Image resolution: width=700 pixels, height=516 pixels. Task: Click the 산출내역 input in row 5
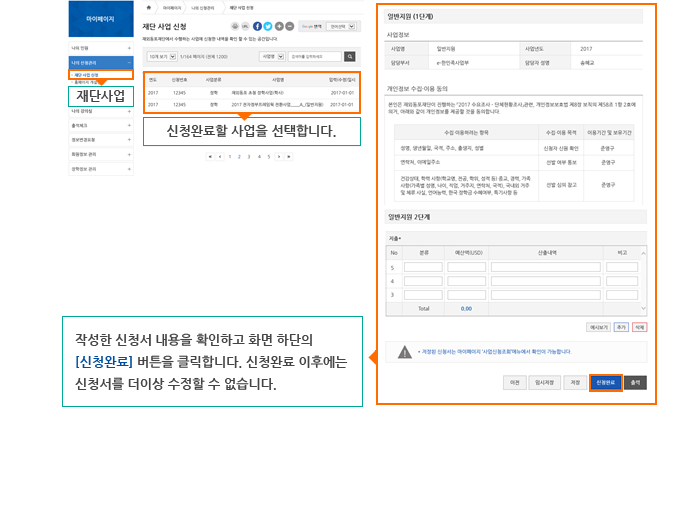[x=546, y=267]
